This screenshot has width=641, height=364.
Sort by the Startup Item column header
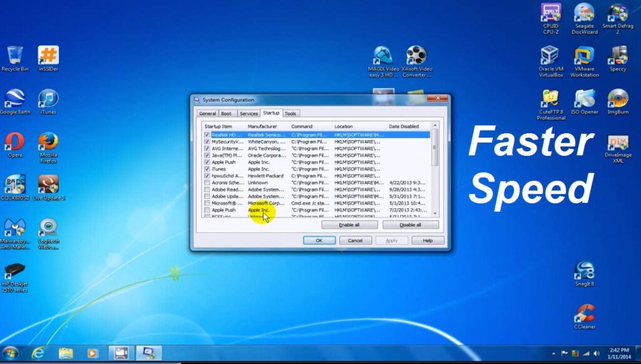pyautogui.click(x=223, y=126)
